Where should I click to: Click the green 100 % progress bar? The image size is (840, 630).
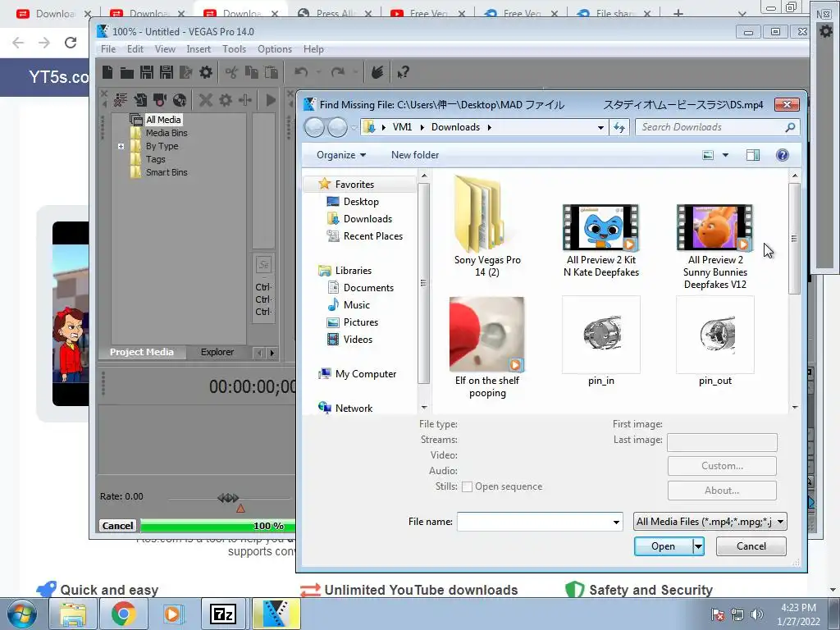(218, 526)
